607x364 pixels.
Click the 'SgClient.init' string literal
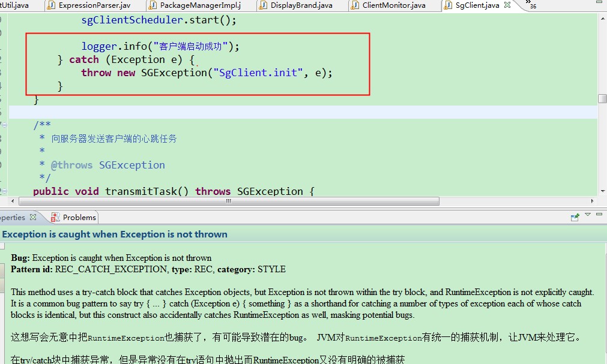click(258, 73)
